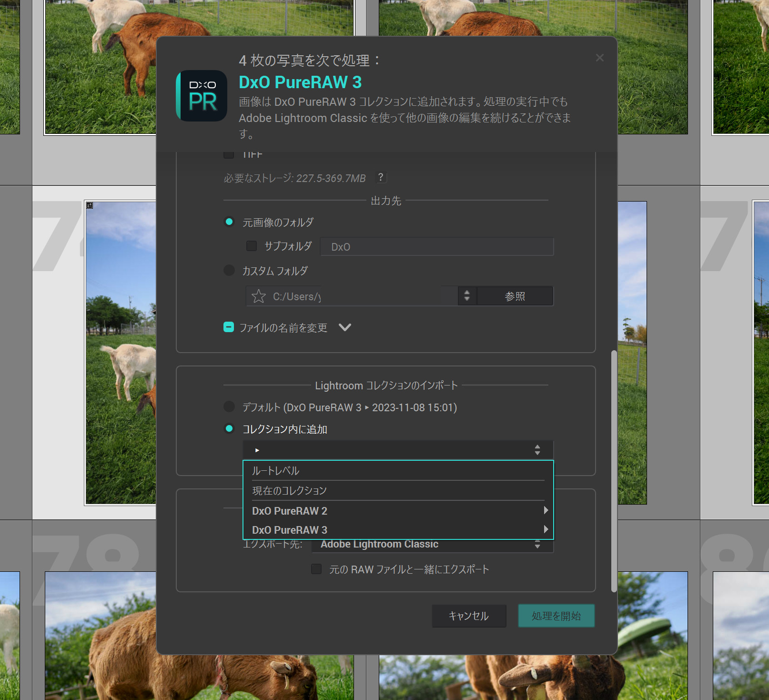Screen dimensions: 769x700
Task: Click the badge icon on goat thumbnail
Action: 90,205
